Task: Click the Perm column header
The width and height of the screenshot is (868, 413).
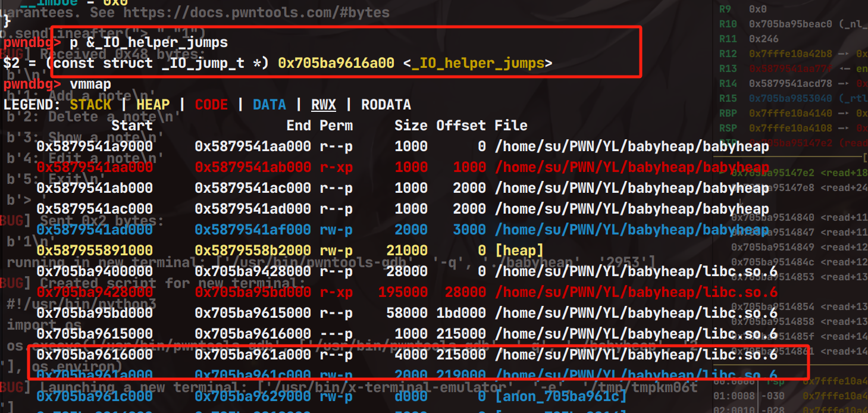Action: click(336, 126)
